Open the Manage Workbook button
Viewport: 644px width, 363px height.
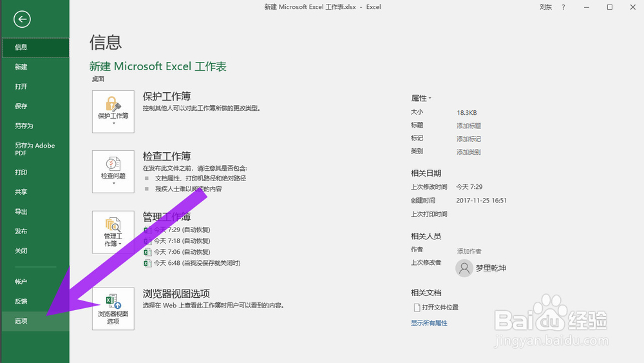click(x=113, y=232)
